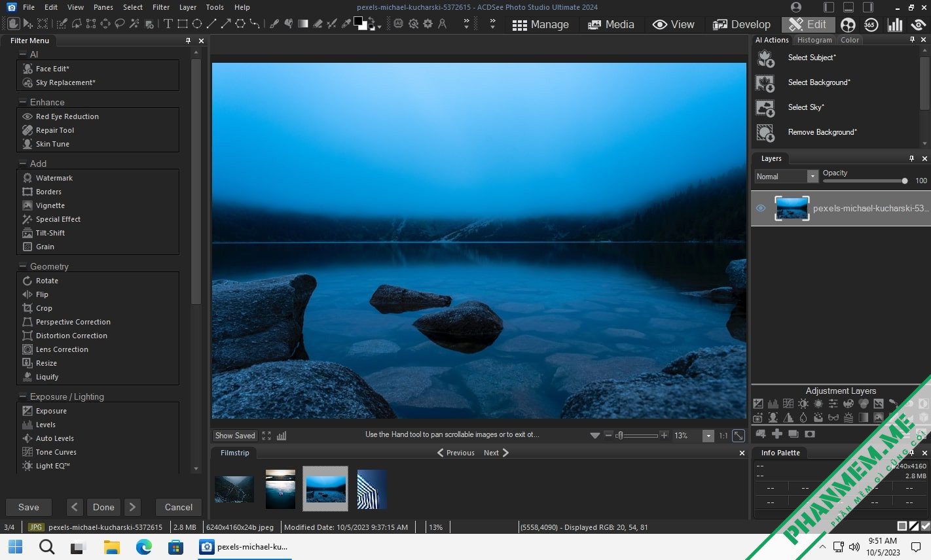Click the foreground/background color swatch in toolbar
The image size is (931, 560).
pos(361,24)
